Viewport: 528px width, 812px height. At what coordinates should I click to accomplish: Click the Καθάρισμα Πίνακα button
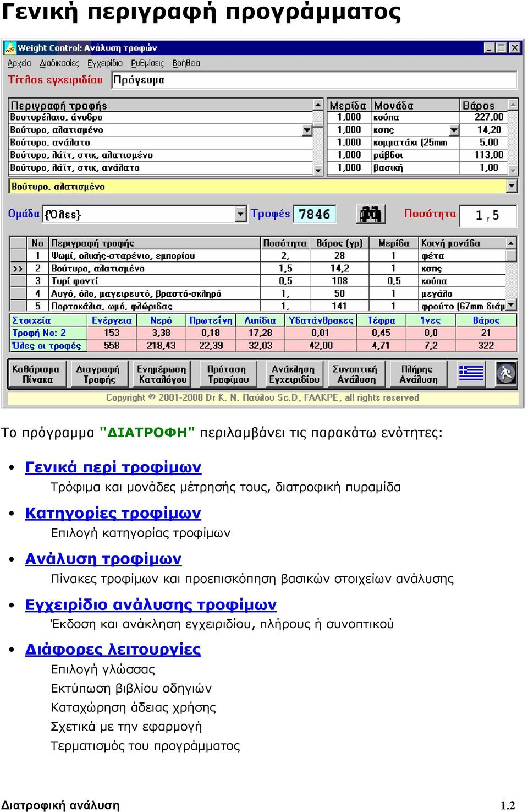click(37, 374)
